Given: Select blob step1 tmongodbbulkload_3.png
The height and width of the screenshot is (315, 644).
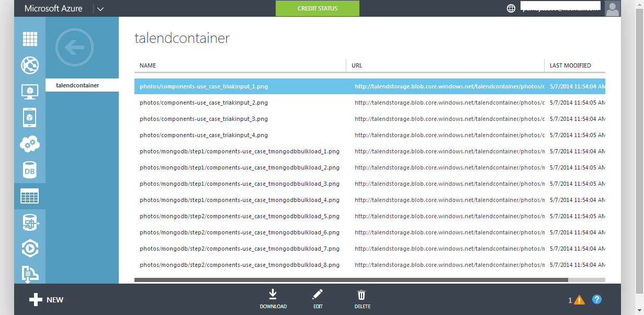Looking at the screenshot, I should pyautogui.click(x=240, y=184).
